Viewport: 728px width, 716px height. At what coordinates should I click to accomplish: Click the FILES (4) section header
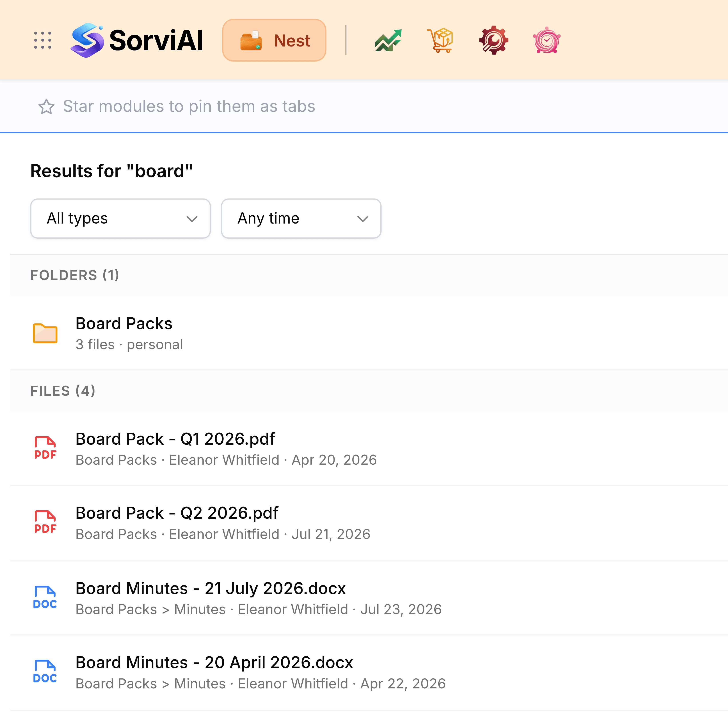click(63, 391)
